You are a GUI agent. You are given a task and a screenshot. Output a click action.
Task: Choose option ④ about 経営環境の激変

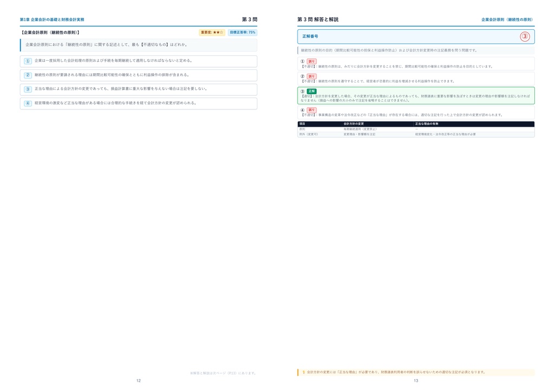pos(138,103)
